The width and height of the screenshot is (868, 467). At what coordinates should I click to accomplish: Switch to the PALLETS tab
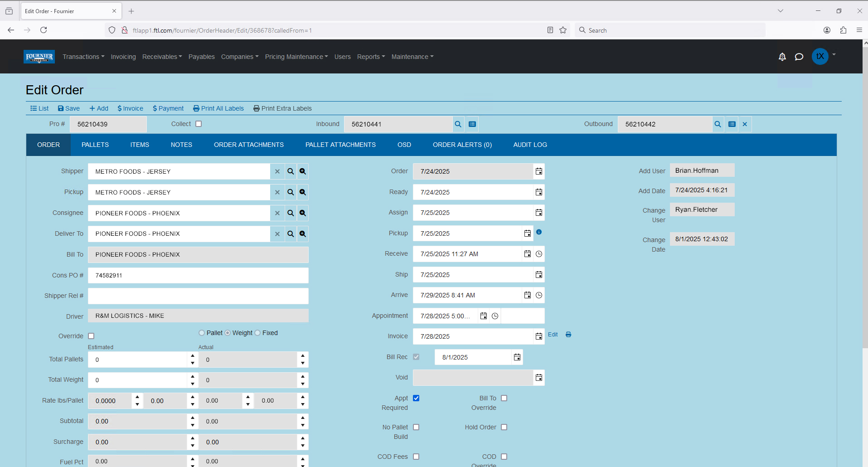tap(95, 145)
